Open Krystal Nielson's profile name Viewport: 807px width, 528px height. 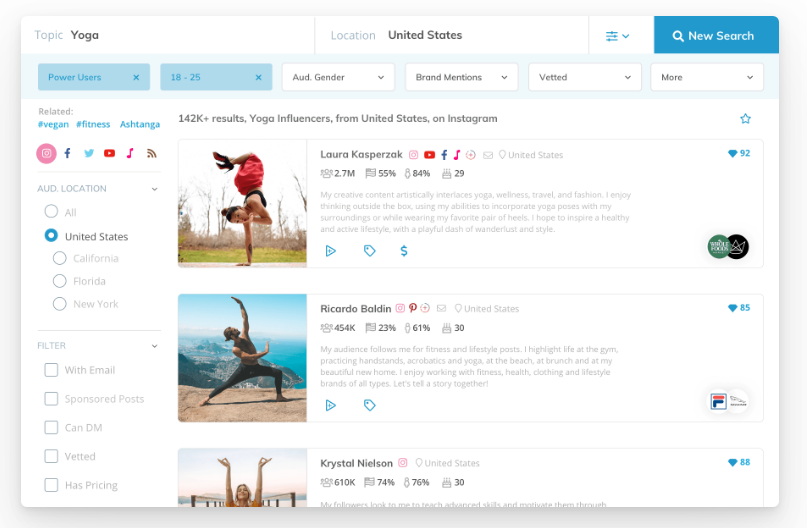click(x=356, y=463)
